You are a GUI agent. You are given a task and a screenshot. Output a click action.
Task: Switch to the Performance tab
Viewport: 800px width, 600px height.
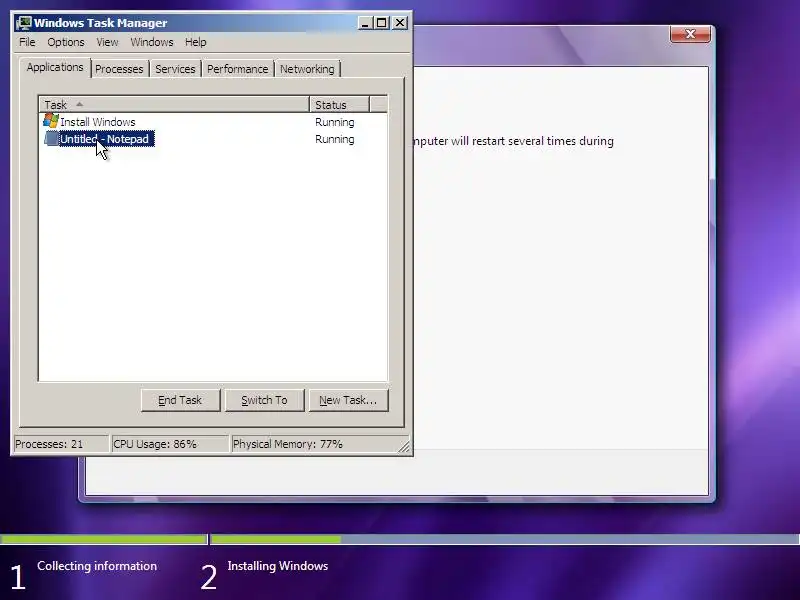pos(237,69)
